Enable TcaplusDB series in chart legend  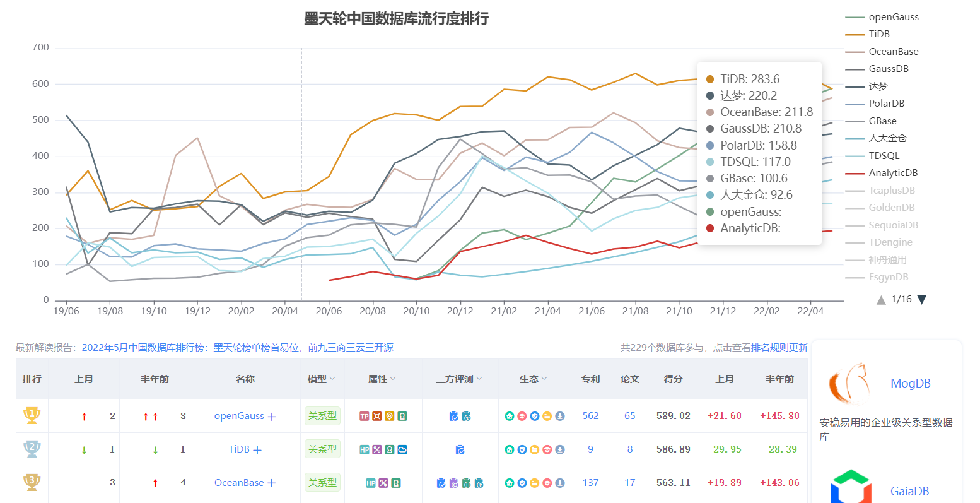pyautogui.click(x=880, y=191)
